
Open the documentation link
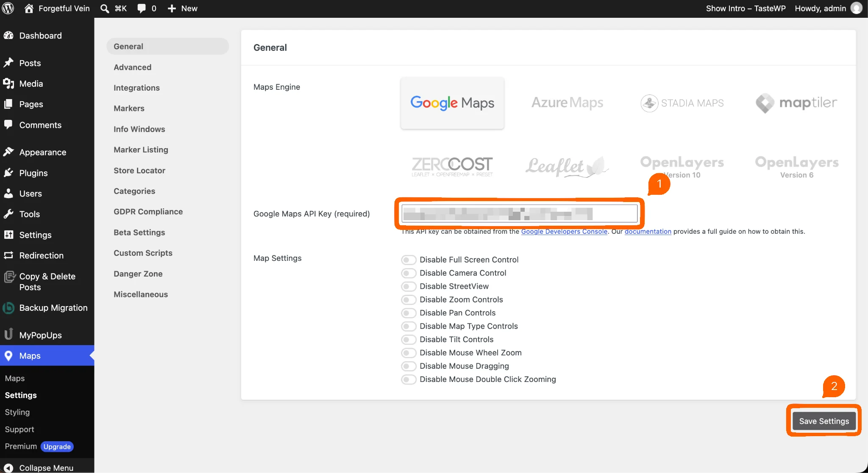[x=648, y=232]
